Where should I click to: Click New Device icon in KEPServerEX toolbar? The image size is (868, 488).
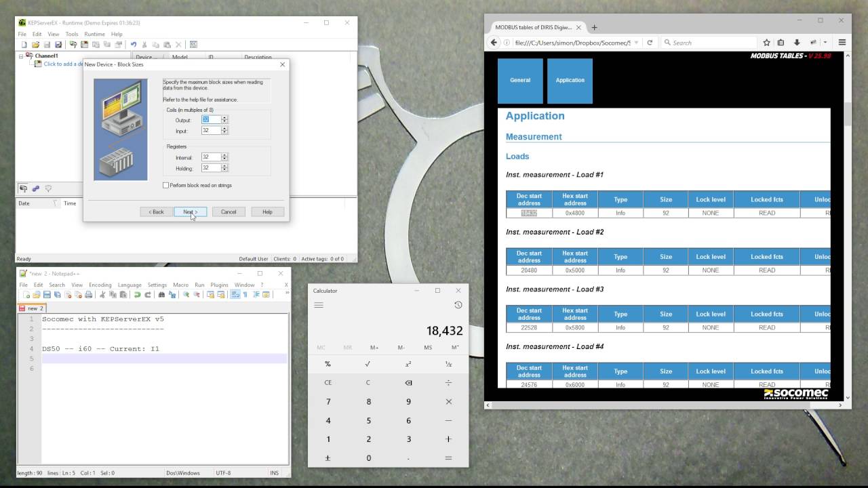click(x=85, y=45)
